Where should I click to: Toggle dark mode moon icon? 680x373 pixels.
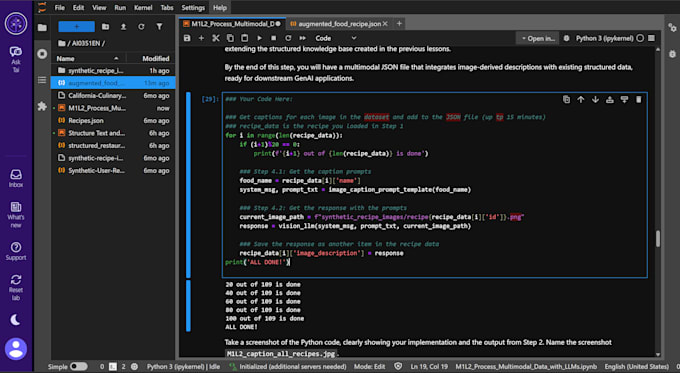(16, 320)
